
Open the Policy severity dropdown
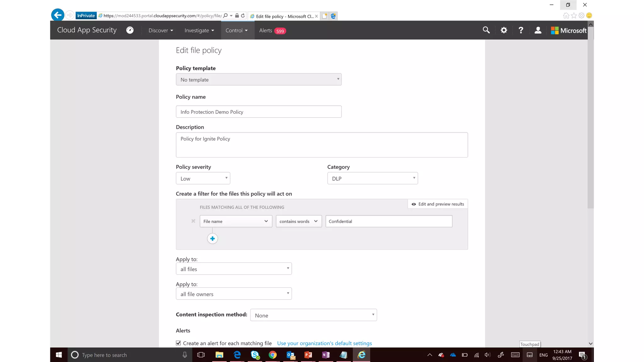pos(203,178)
